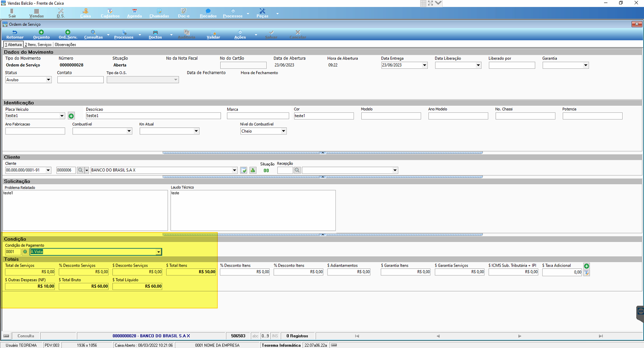Open the Doc-e icon
Viewport: 644px width, 348px height.
(x=184, y=13)
